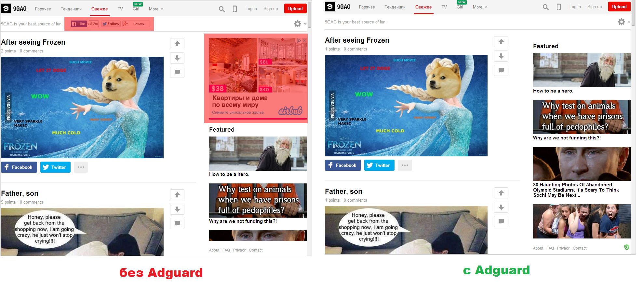The width and height of the screenshot is (644, 288).
Task: Click Sign up in the left window
Action: [x=271, y=9]
